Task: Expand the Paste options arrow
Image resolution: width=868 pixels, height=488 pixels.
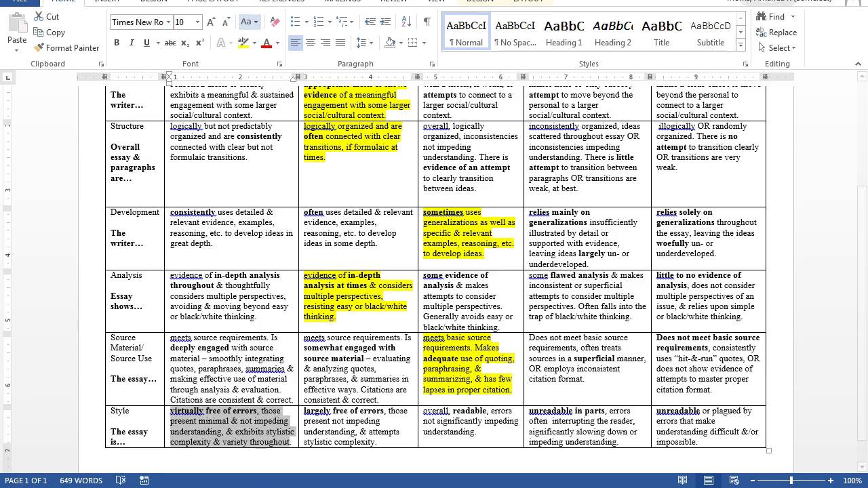Action: [17, 49]
